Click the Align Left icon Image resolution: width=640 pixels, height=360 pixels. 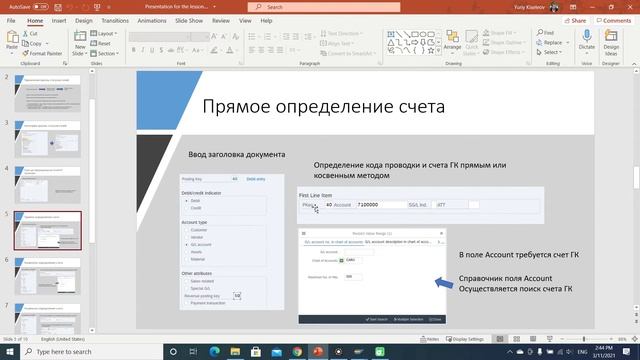(252, 50)
